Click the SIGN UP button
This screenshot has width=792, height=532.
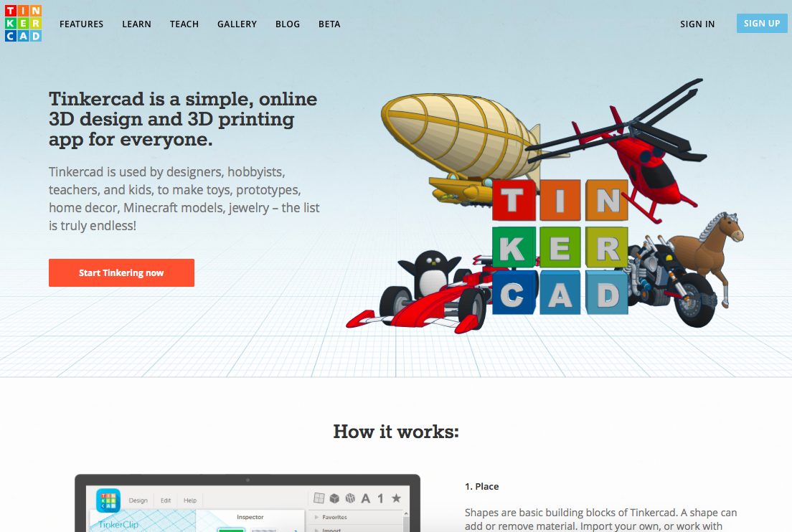coord(762,23)
